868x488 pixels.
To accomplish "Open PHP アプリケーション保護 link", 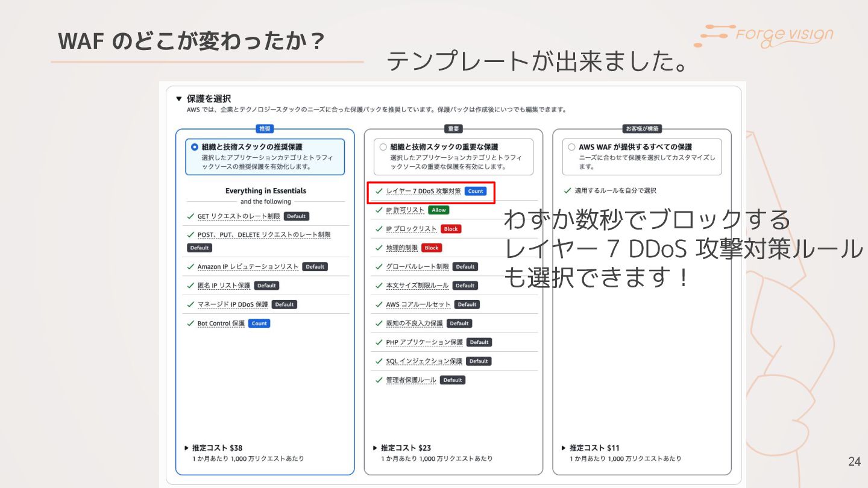I will tap(424, 342).
